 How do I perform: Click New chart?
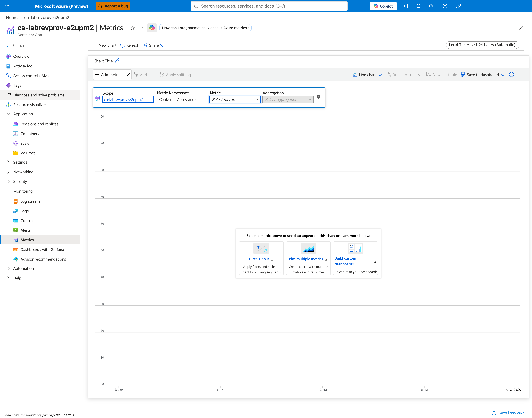pos(104,45)
